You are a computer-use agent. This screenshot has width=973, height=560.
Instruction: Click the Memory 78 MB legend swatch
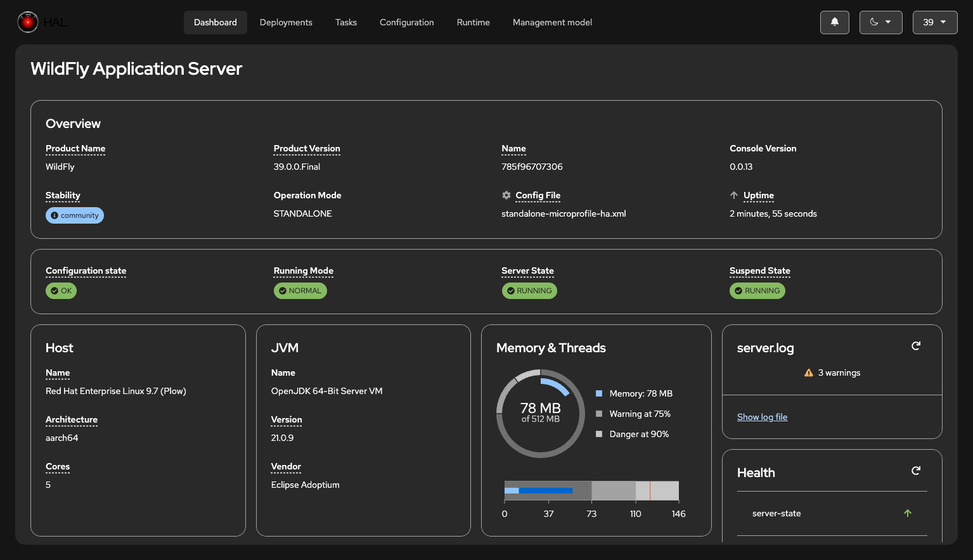click(599, 393)
